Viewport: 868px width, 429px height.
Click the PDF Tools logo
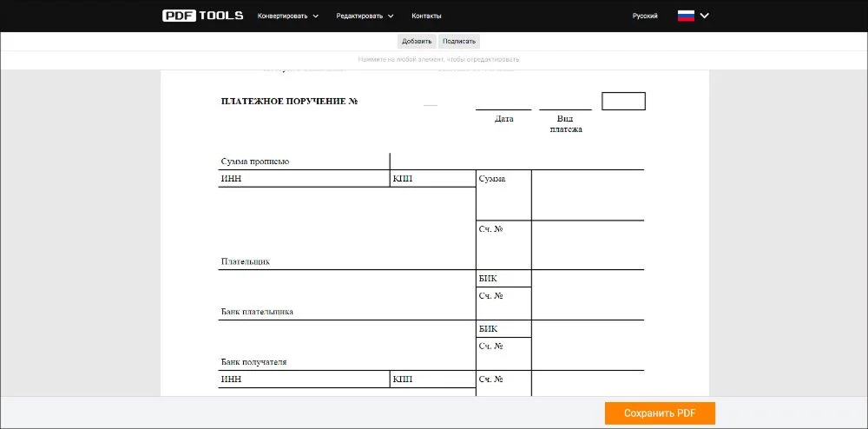tap(202, 16)
